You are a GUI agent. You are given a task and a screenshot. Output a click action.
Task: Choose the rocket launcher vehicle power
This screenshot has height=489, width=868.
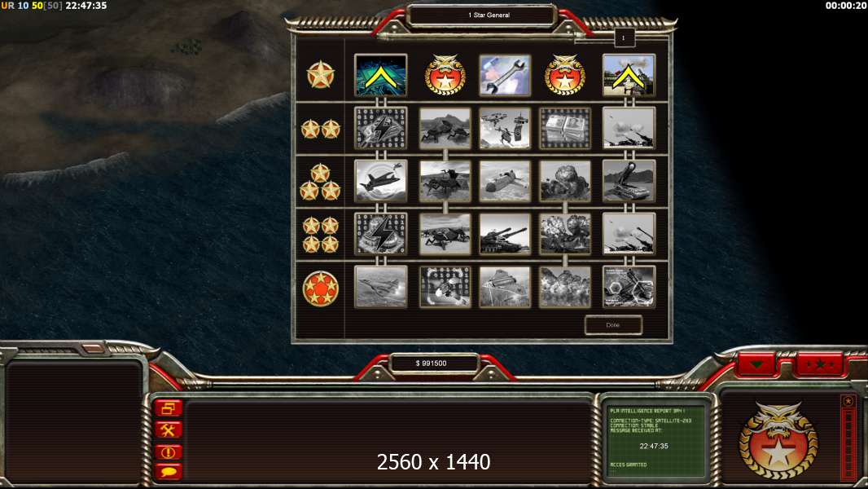629,181
